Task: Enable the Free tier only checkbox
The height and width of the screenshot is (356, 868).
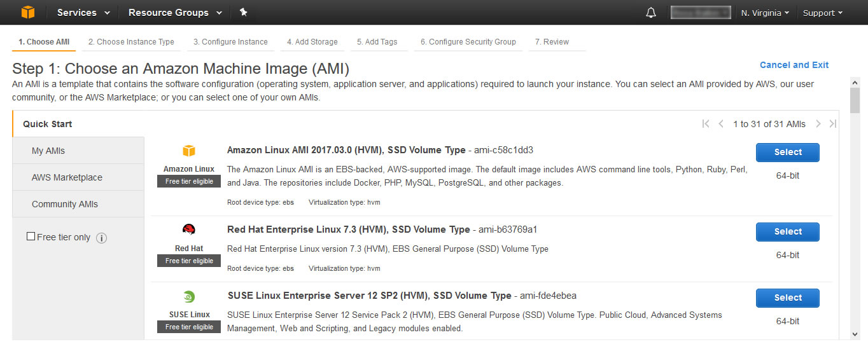Action: tap(31, 236)
